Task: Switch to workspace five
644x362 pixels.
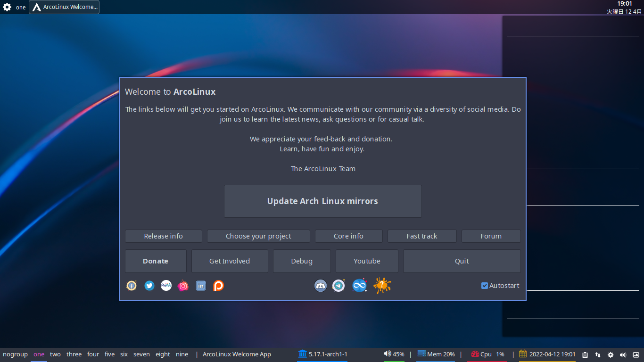Action: tap(110, 354)
